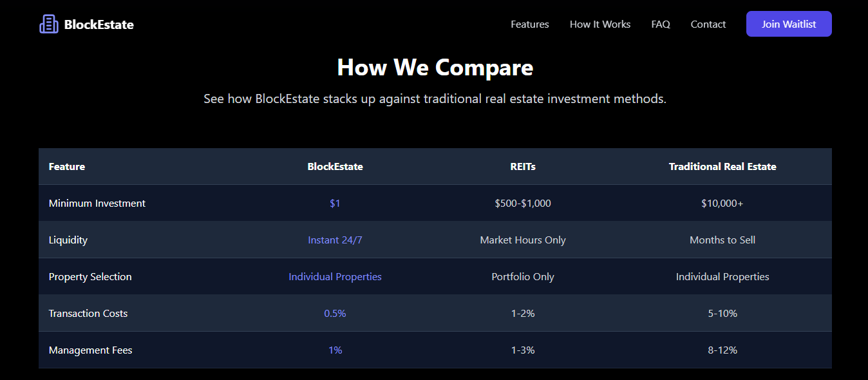Image resolution: width=868 pixels, height=380 pixels.
Task: Select the Features menu item
Action: coord(529,24)
